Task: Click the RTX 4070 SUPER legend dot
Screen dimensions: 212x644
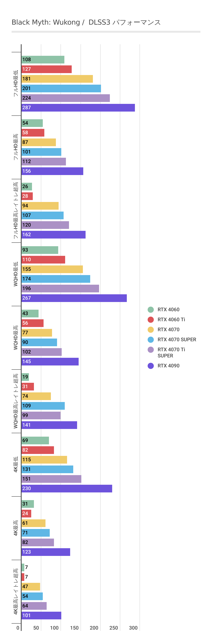Action: (151, 340)
